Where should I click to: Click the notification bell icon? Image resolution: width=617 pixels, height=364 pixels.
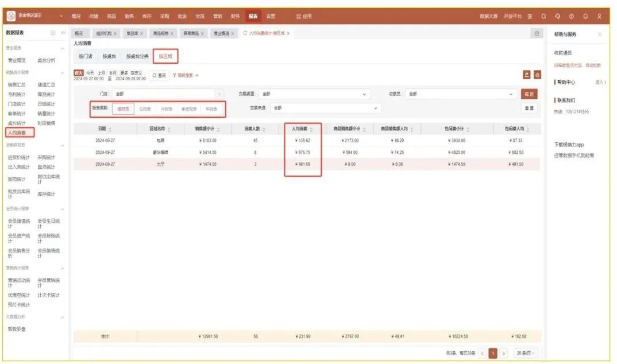click(x=585, y=16)
